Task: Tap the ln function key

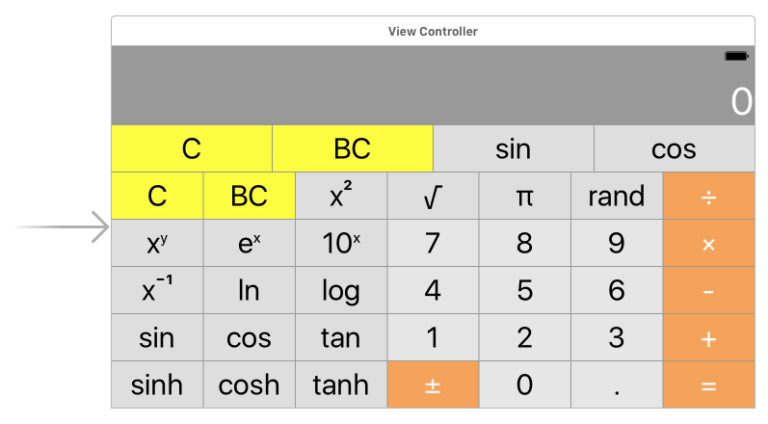Action: (x=249, y=290)
